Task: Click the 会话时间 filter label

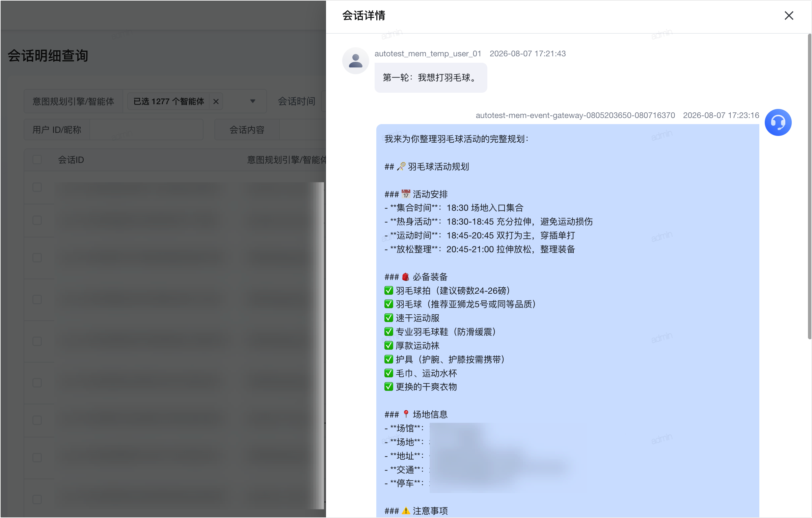Action: tap(296, 101)
